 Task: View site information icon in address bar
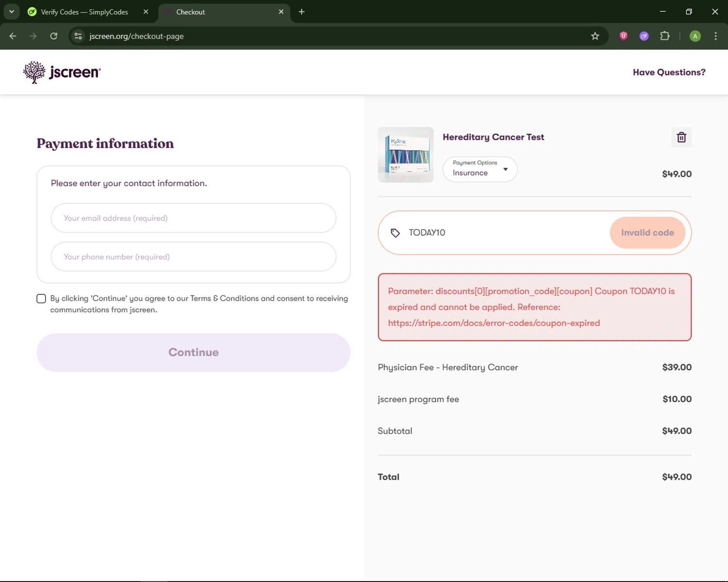coord(78,36)
